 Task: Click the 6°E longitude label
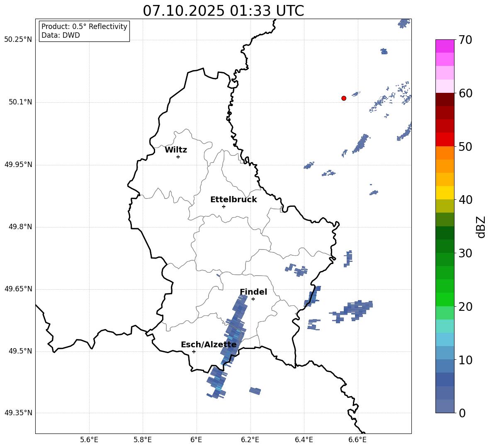(x=196, y=440)
